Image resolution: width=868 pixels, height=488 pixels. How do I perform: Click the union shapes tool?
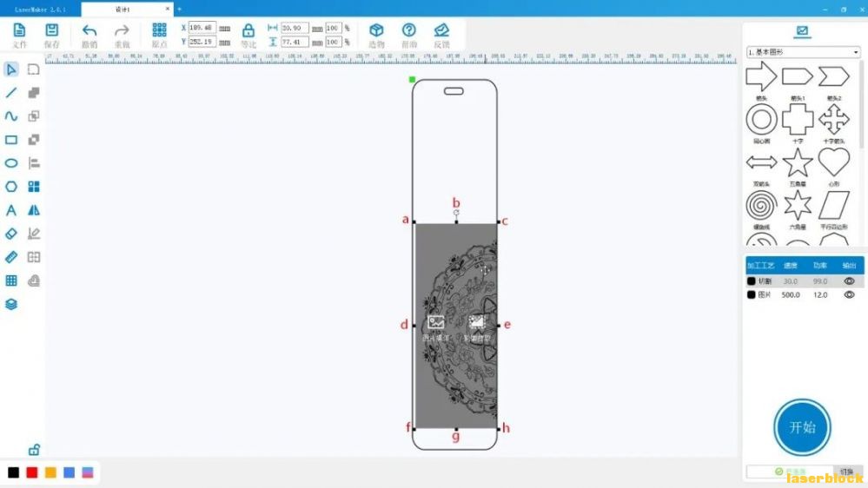34,92
